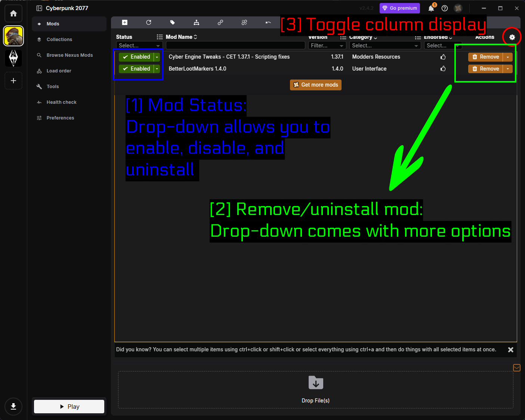This screenshot has height=420, width=525.
Task: Open Load order page
Action: [69, 71]
